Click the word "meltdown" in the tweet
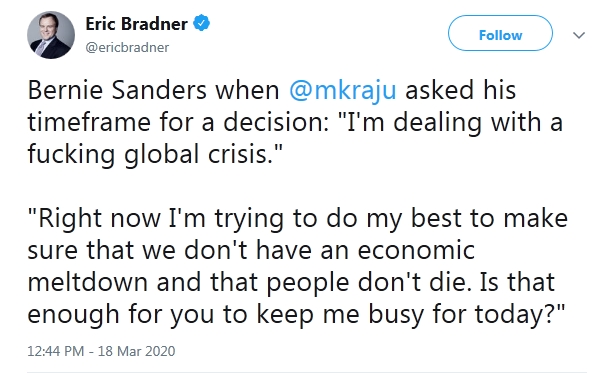611x373 pixels. coord(88,282)
